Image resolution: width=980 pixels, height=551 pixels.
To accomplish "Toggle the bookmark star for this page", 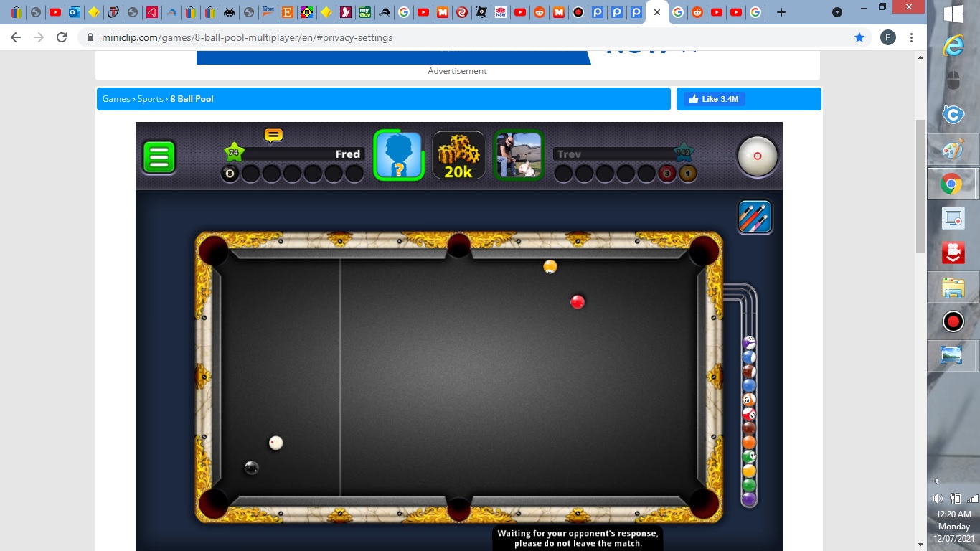I will (x=859, y=37).
